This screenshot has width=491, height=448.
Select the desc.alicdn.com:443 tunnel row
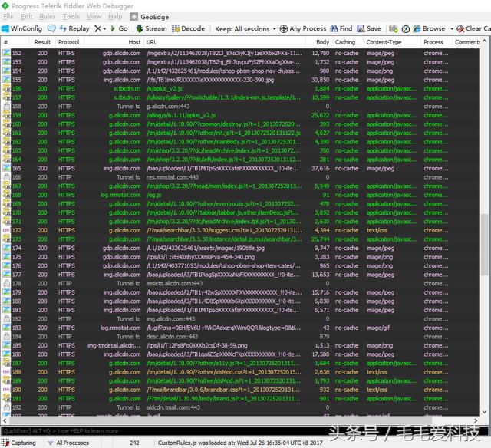click(240, 337)
